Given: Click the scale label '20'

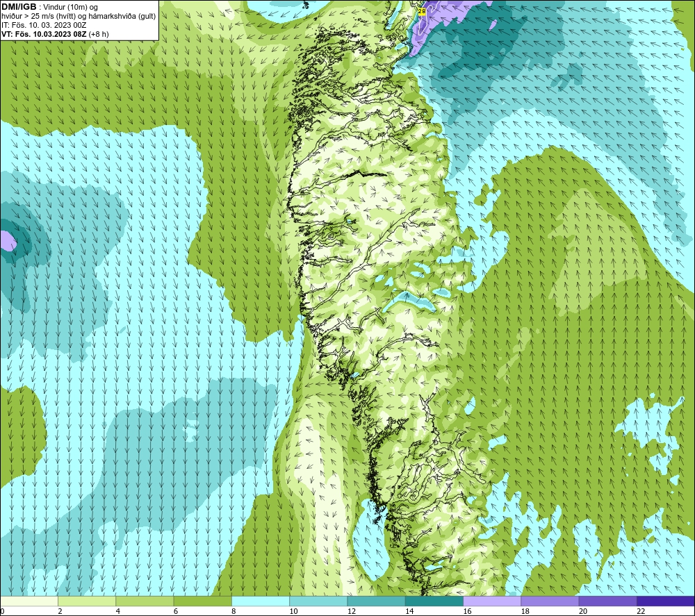Looking at the screenshot, I should click(x=583, y=612).
